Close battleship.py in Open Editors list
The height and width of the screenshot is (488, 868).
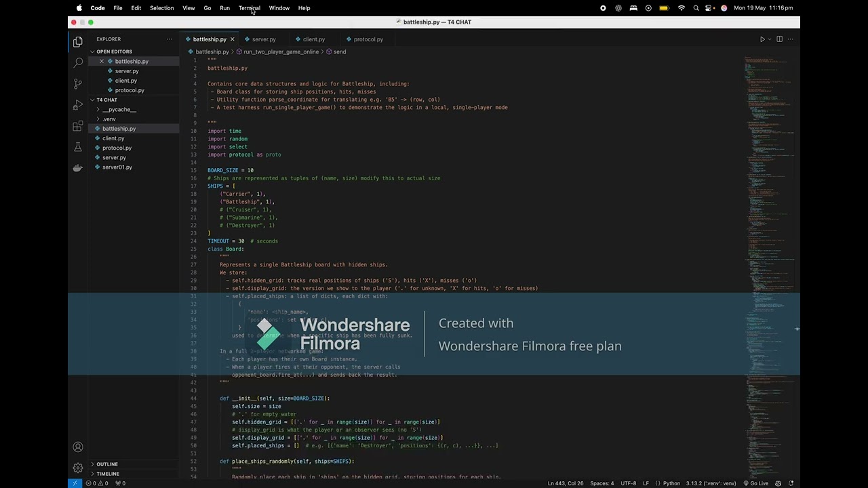point(102,62)
